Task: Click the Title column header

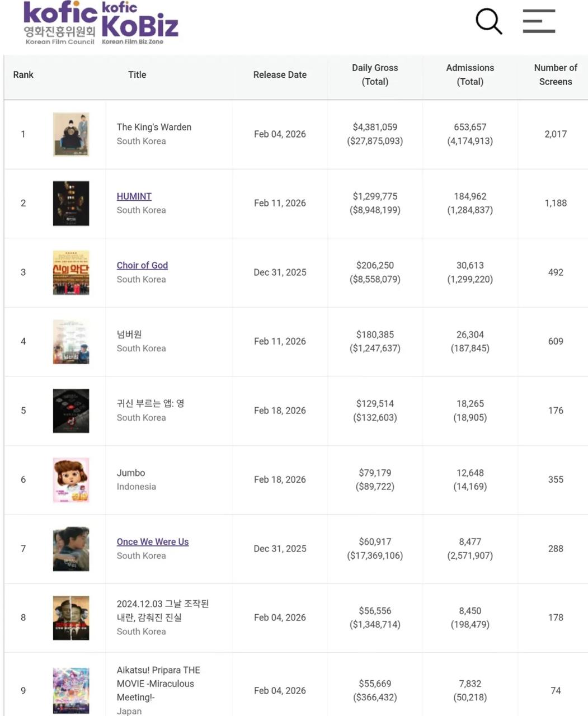Action: pyautogui.click(x=137, y=74)
